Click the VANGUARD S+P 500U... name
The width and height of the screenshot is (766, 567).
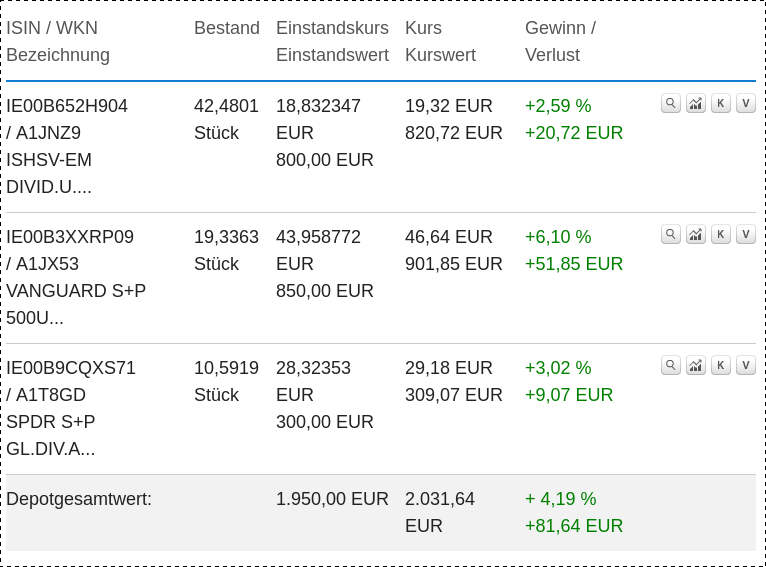click(76, 304)
